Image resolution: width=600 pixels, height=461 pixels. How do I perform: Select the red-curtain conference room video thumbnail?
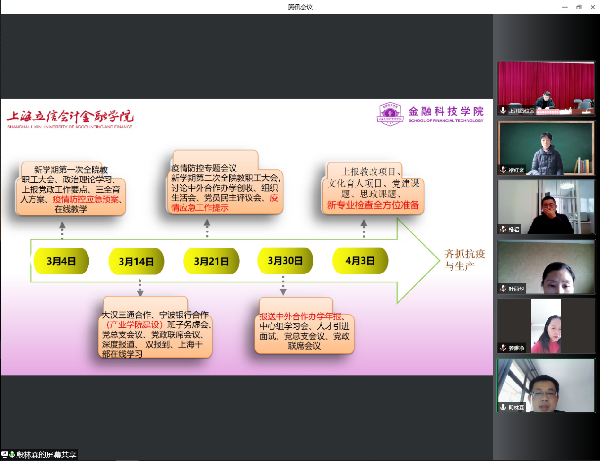tap(546, 88)
